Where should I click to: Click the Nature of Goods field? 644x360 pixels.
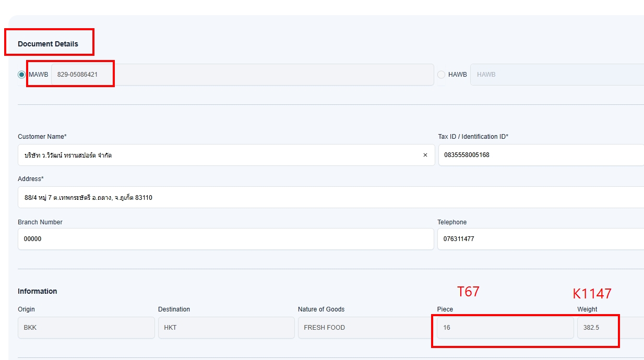click(x=365, y=328)
